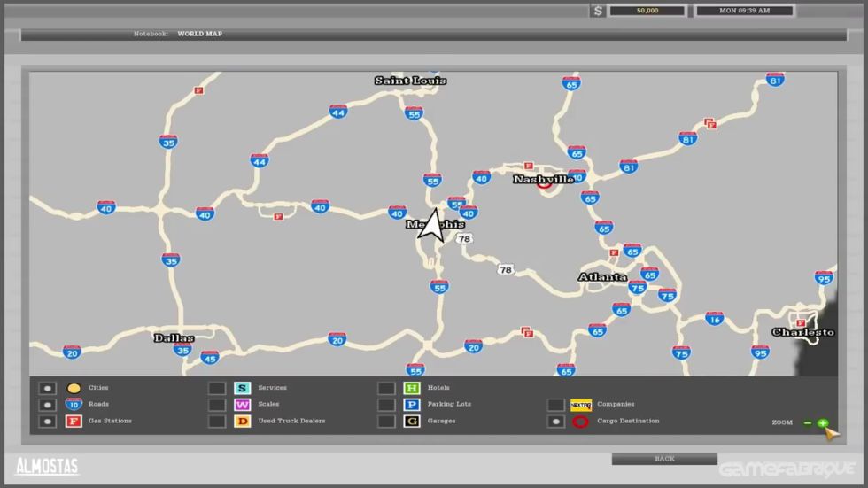Screen dimensions: 868x488
Task: Toggle the Cargo Destination checkbox
Action: pyautogui.click(x=556, y=422)
